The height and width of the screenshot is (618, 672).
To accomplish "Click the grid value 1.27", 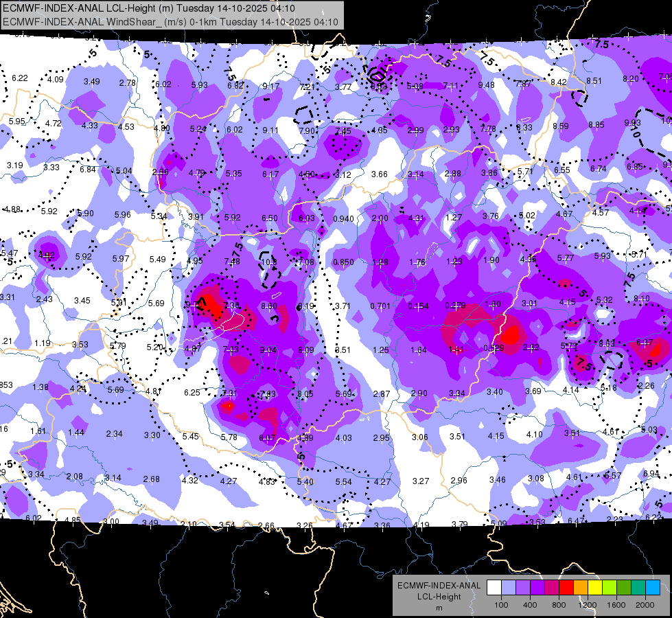I will [x=454, y=218].
